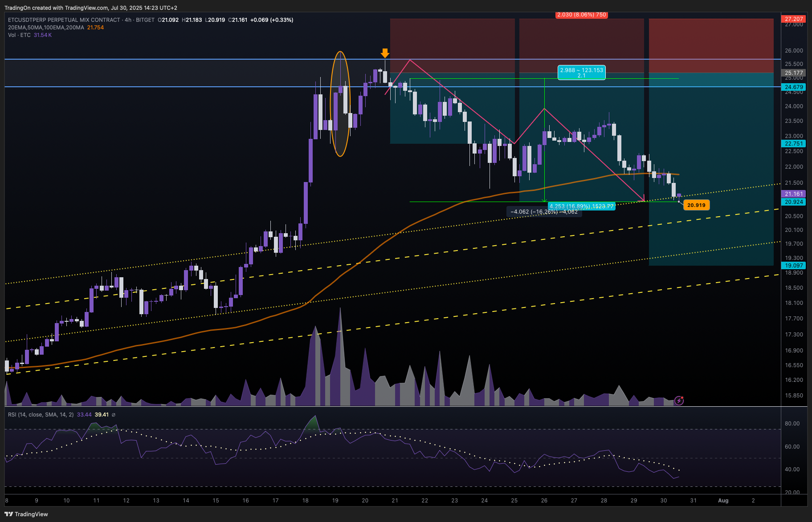Click the 26.000 level on price scale

pyautogui.click(x=794, y=51)
